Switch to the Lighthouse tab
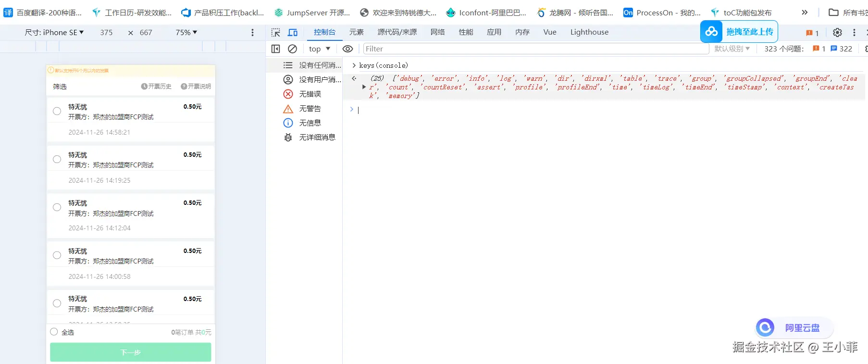The height and width of the screenshot is (364, 868). pos(589,32)
